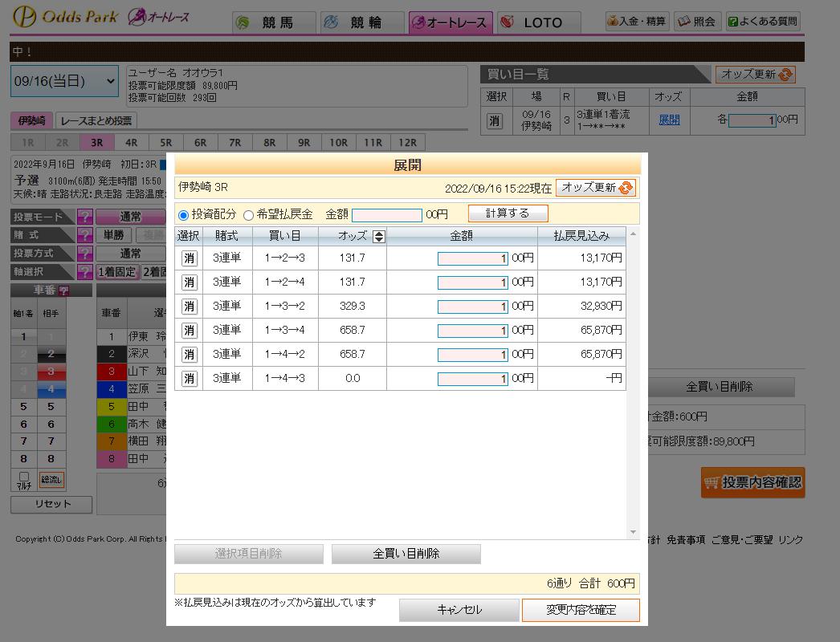Click the dialog scrollbar down arrow

[x=634, y=532]
